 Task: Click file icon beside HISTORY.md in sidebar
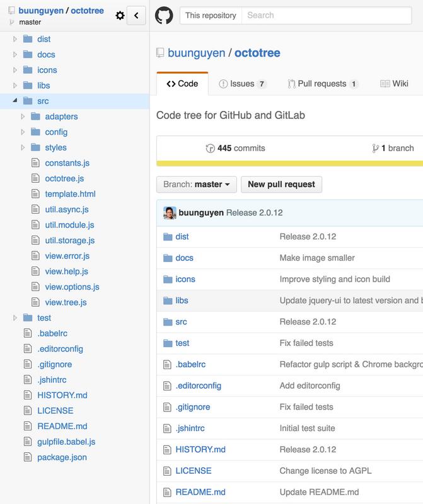tap(28, 395)
